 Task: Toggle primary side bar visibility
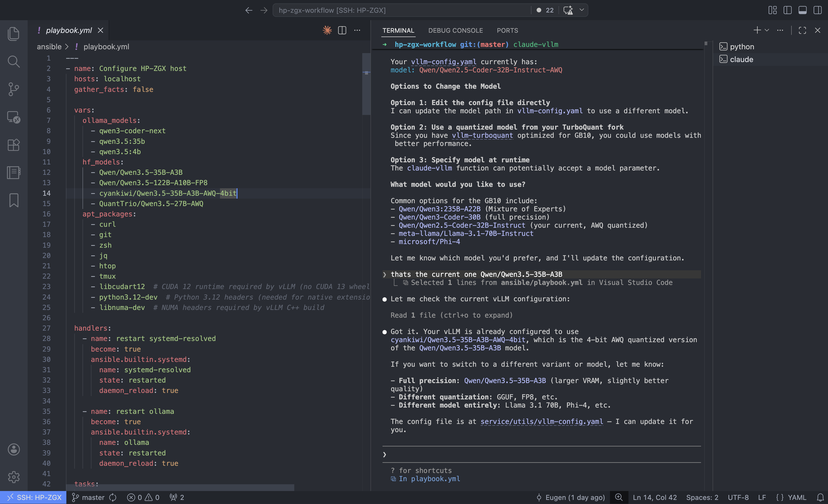point(787,10)
